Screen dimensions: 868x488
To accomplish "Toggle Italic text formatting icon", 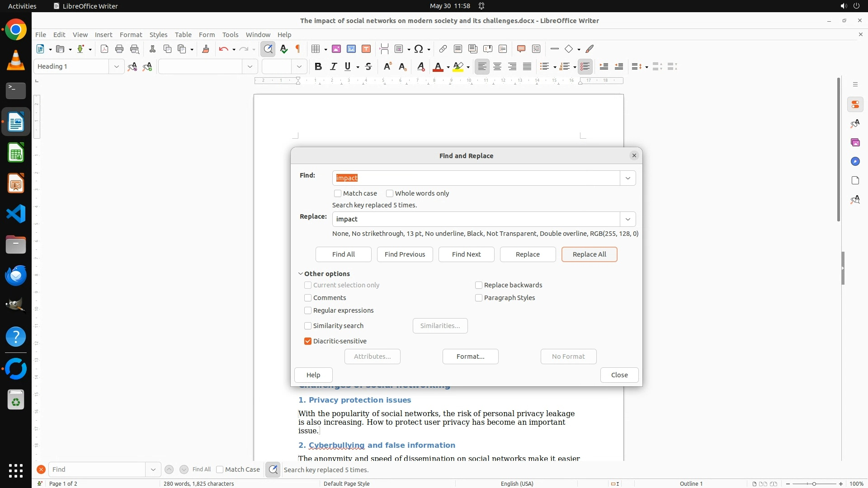I will coord(334,67).
